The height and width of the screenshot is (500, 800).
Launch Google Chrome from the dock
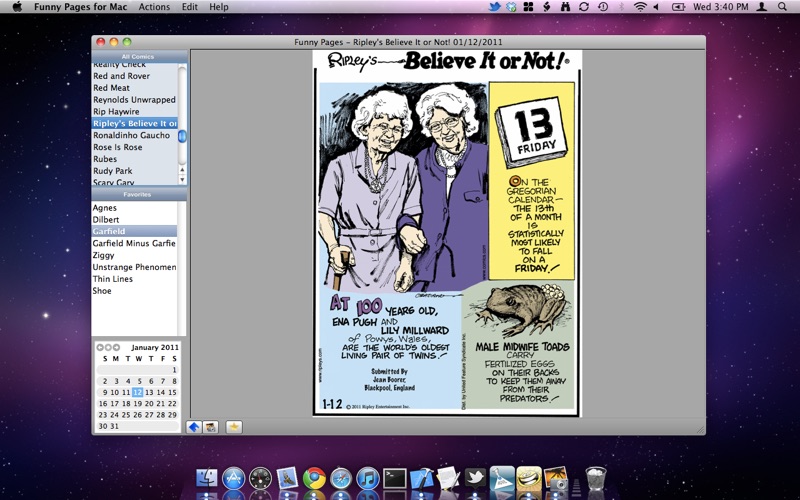click(314, 479)
